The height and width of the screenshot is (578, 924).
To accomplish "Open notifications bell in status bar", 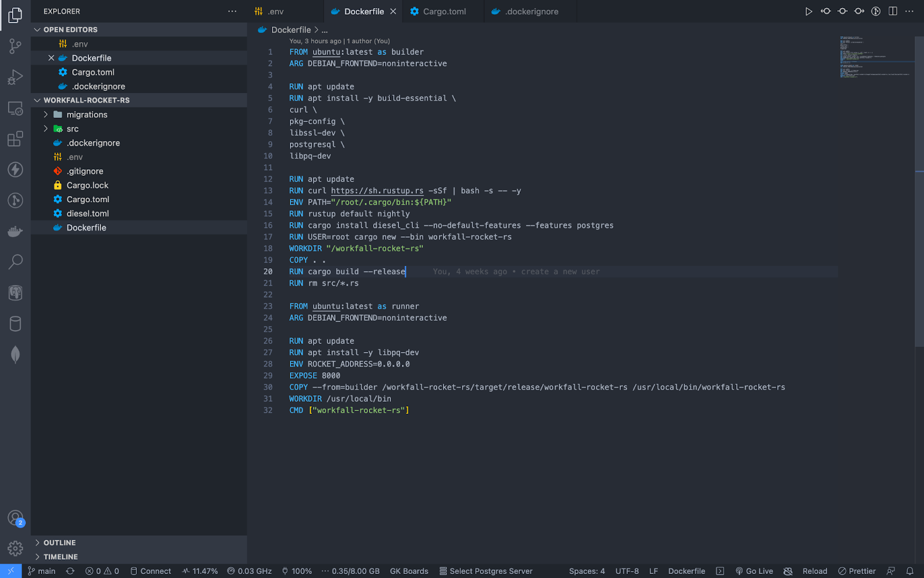I will click(x=910, y=571).
